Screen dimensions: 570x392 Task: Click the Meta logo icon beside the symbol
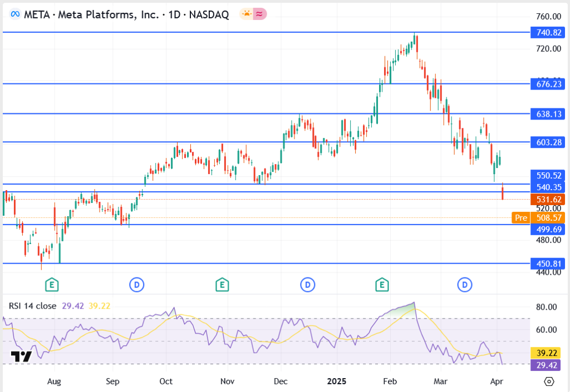14,14
